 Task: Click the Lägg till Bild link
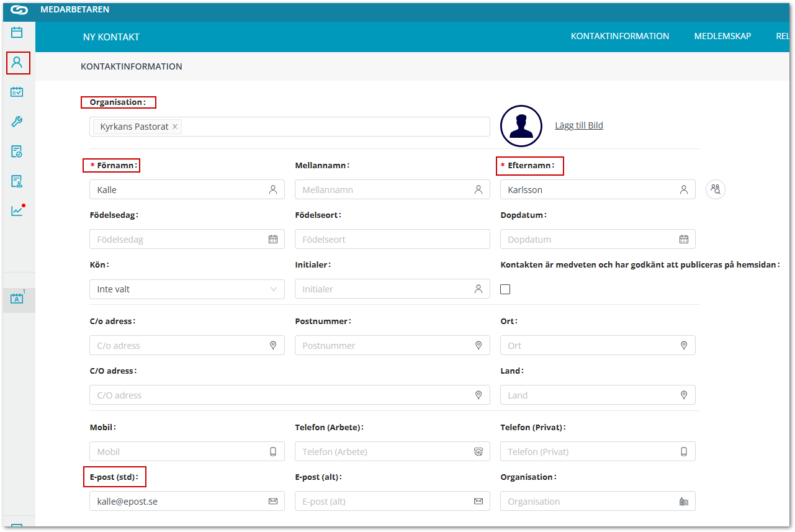[x=579, y=125]
